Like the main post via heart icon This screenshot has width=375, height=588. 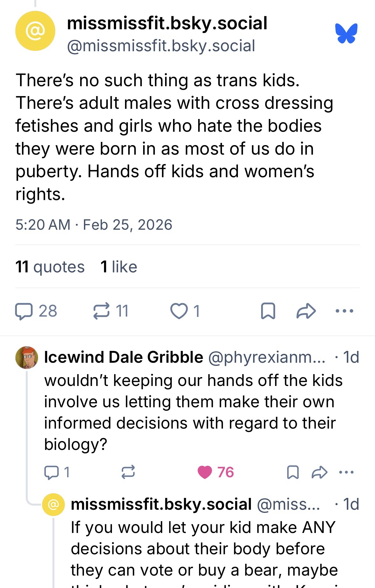(x=179, y=311)
